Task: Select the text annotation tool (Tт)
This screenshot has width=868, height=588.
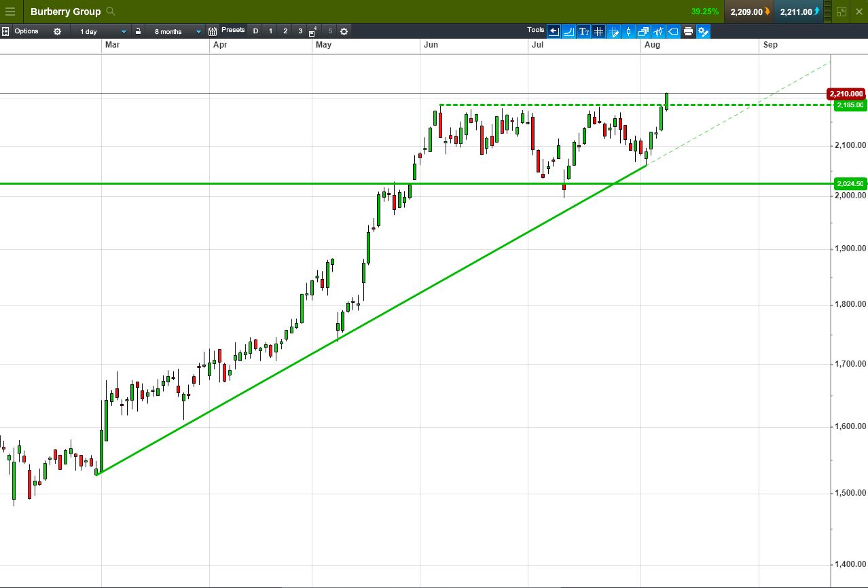Action: (x=583, y=31)
